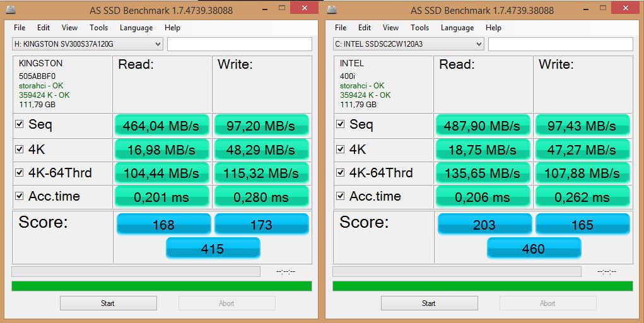Uncheck Seq test in Kingston window
This screenshot has width=644, height=323.
(x=20, y=124)
